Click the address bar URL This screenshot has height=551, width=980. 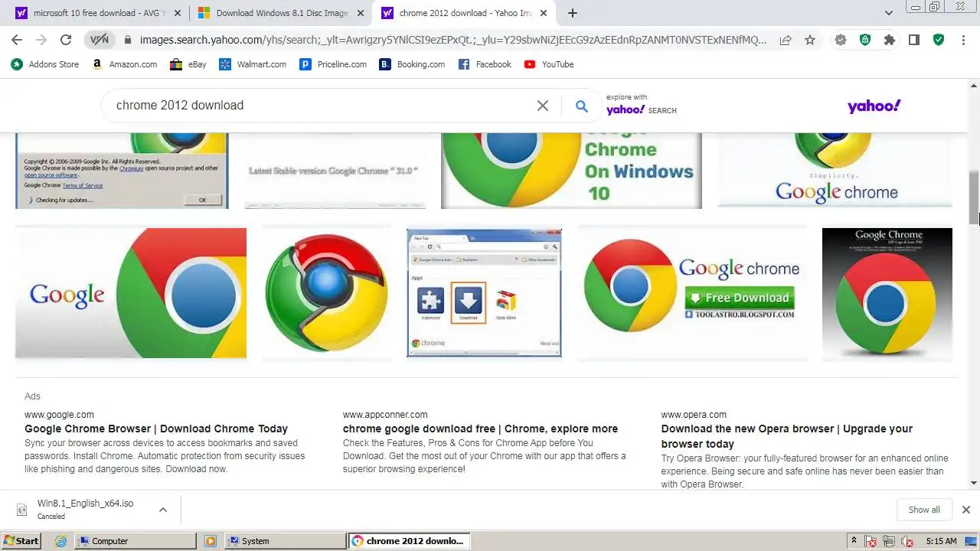pos(452,40)
